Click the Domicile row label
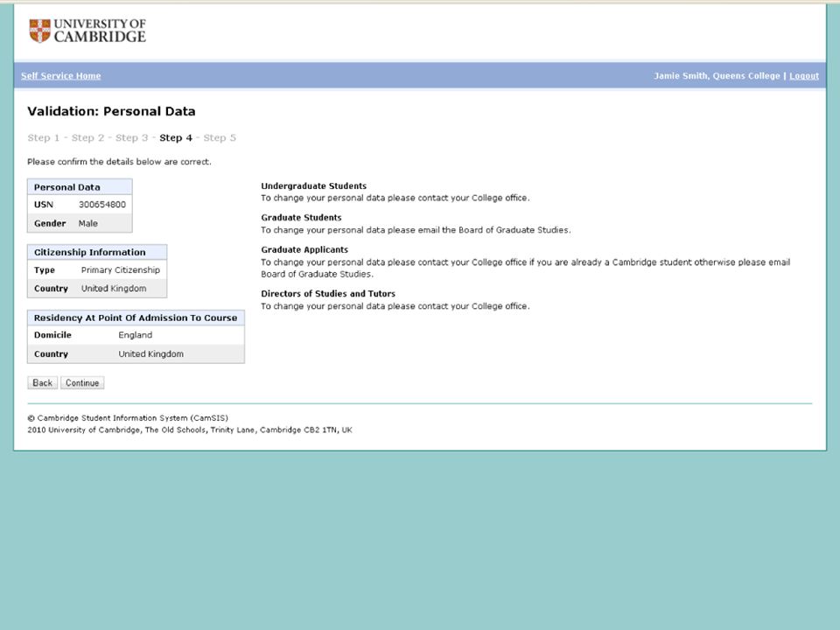This screenshot has width=840, height=630. coord(52,335)
